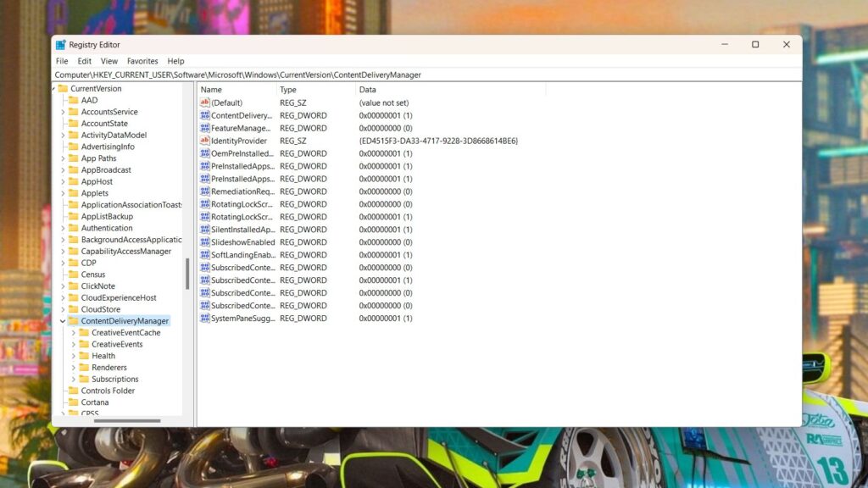Collapse the ContentDeliveryManager key
The width and height of the screenshot is (868, 488).
[x=63, y=321]
